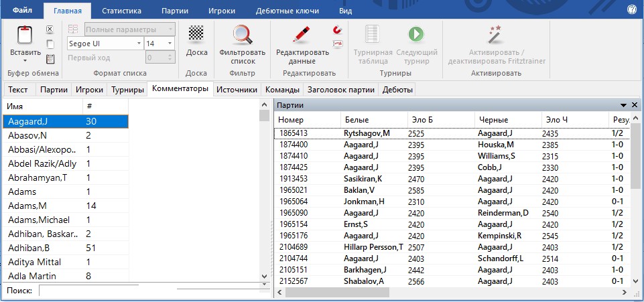Click the copy page icon in Буфер обмена
The image size is (644, 302).
point(50,44)
